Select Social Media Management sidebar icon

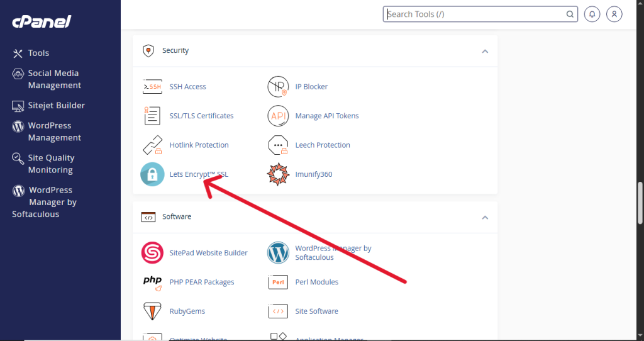point(18,74)
